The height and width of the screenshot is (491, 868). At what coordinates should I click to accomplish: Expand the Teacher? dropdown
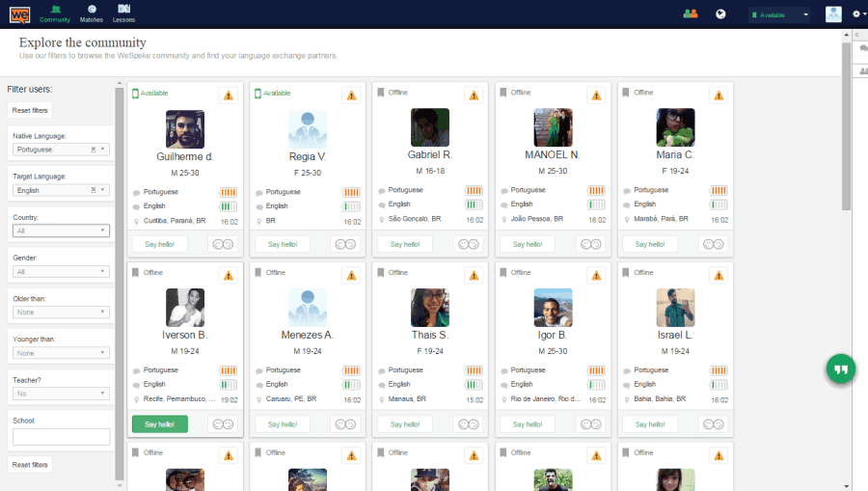(x=61, y=394)
